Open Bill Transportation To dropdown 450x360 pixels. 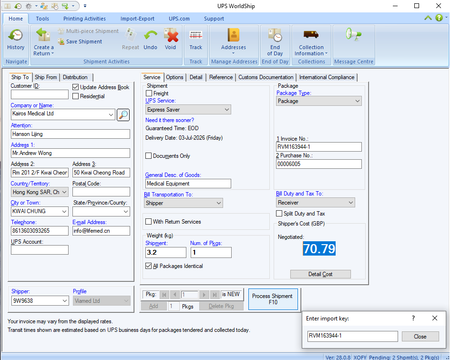[219, 203]
